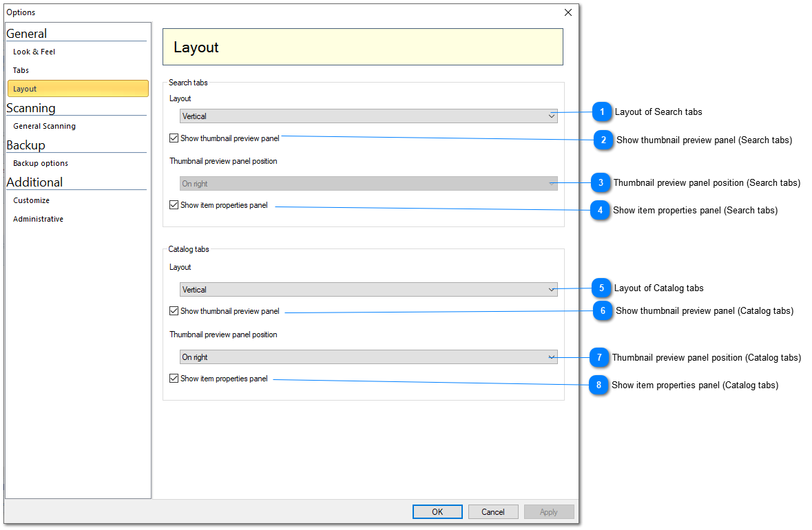Toggle Show thumbnail preview panel for Search tabs
812x530 pixels.
[174, 138]
